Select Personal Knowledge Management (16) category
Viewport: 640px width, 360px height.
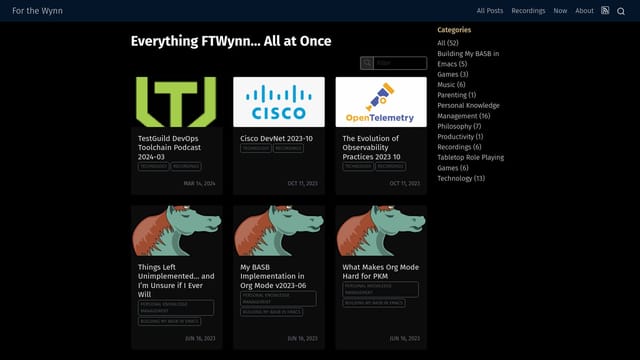(x=468, y=111)
